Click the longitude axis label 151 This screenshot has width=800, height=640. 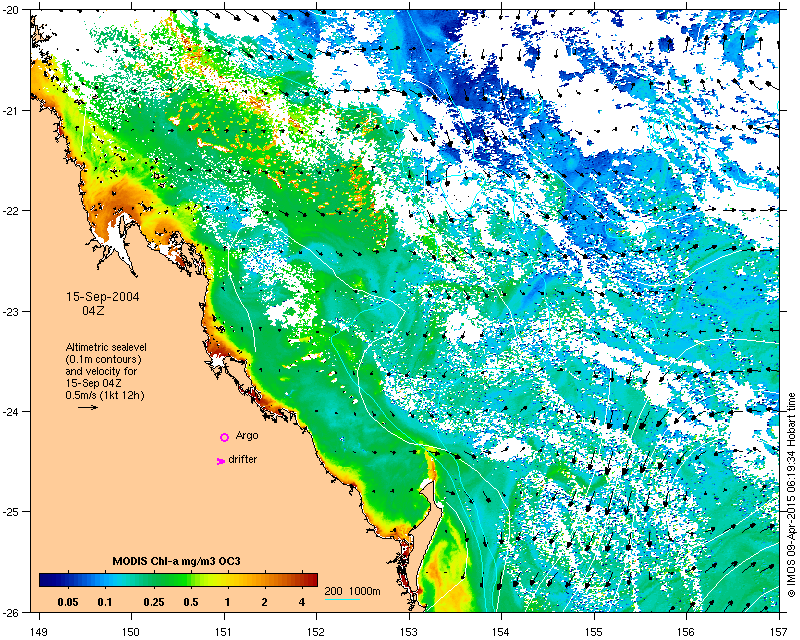(x=224, y=632)
